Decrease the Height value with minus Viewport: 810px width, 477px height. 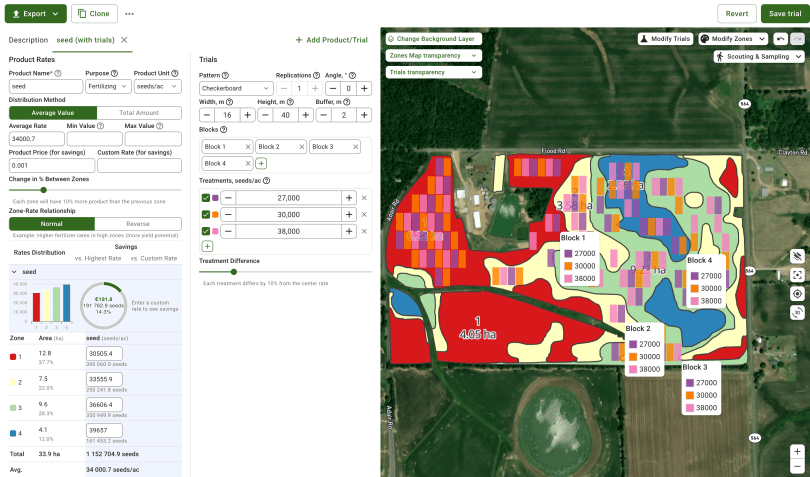pyautogui.click(x=266, y=115)
